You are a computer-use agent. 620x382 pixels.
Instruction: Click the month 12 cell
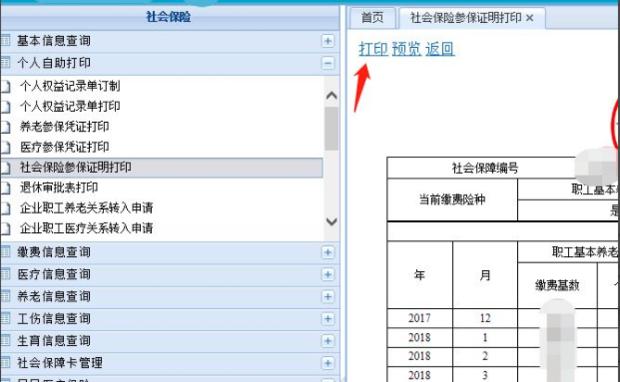[x=485, y=318]
